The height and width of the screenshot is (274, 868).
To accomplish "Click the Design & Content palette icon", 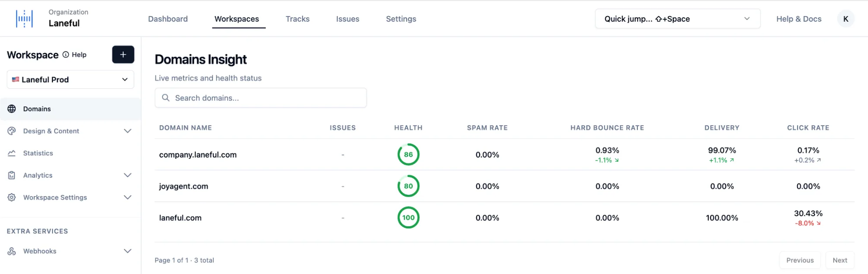I will coord(12,131).
